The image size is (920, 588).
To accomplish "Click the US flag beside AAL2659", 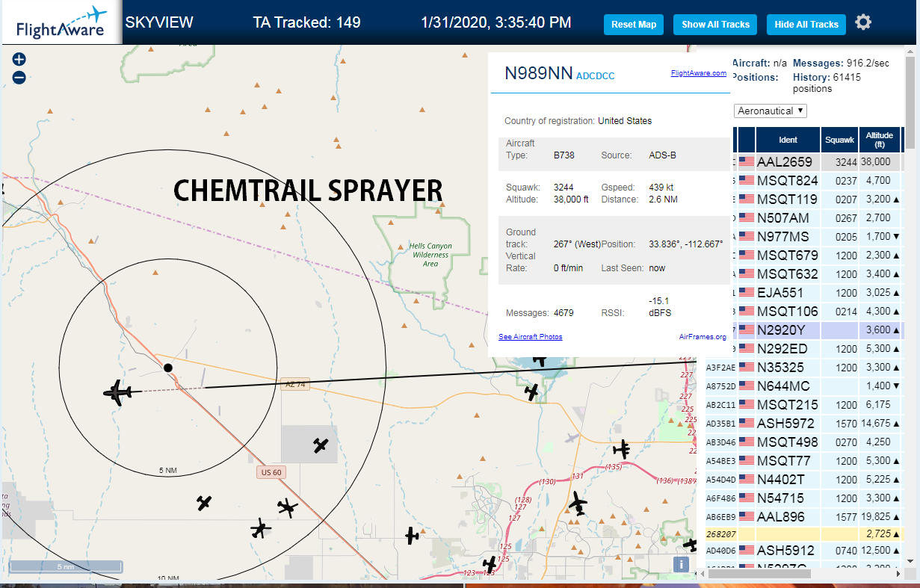I will click(x=747, y=161).
